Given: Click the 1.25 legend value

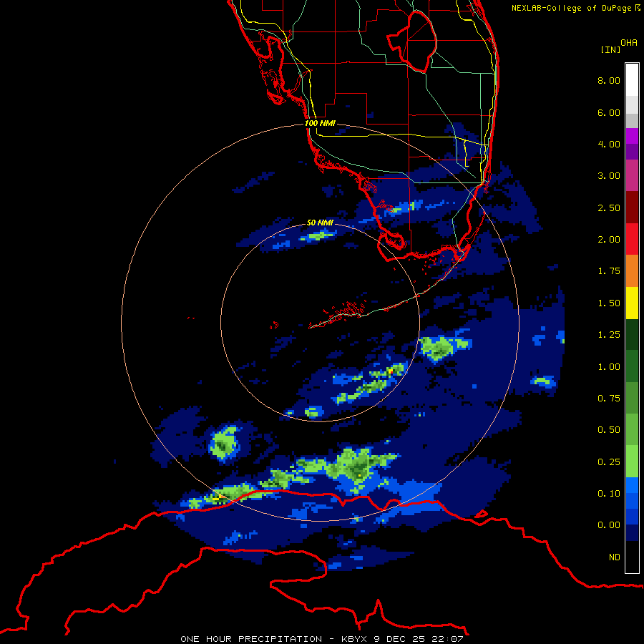Looking at the screenshot, I should click(x=609, y=335).
